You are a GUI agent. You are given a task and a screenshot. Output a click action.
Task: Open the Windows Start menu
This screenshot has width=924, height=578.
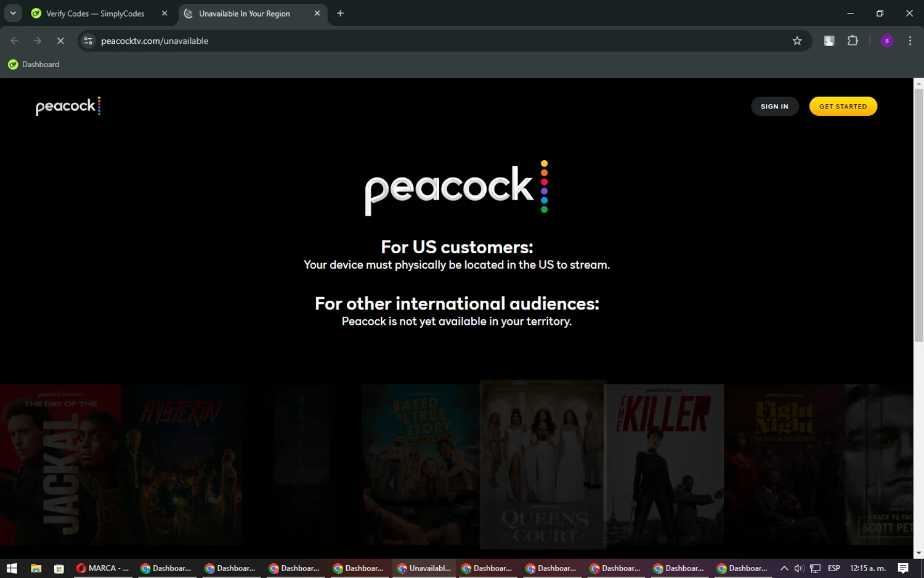click(12, 568)
